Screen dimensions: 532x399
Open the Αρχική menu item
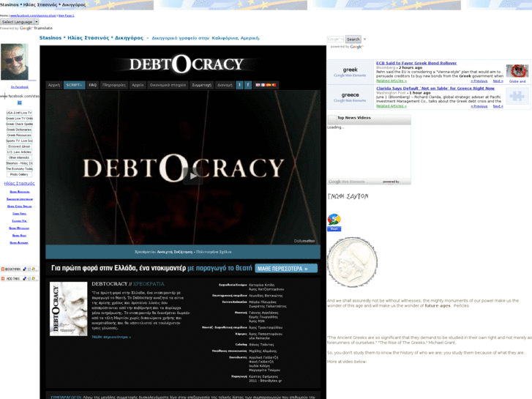54,85
